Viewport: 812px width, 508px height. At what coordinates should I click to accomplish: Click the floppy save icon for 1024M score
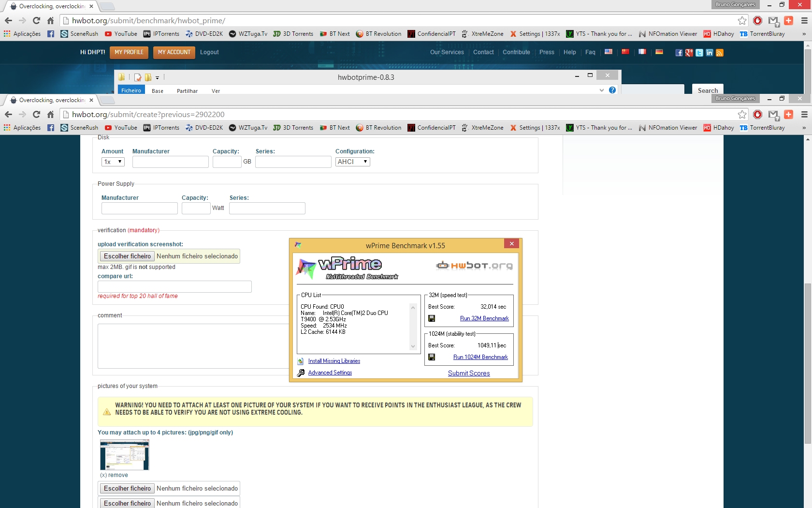click(x=432, y=357)
